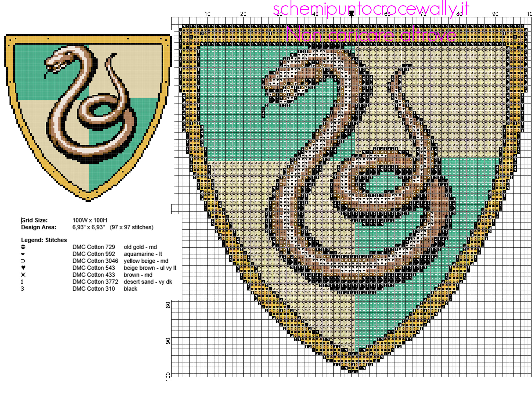
Task: Click the 'DMC Cotton 310' text
Action: [94, 289]
